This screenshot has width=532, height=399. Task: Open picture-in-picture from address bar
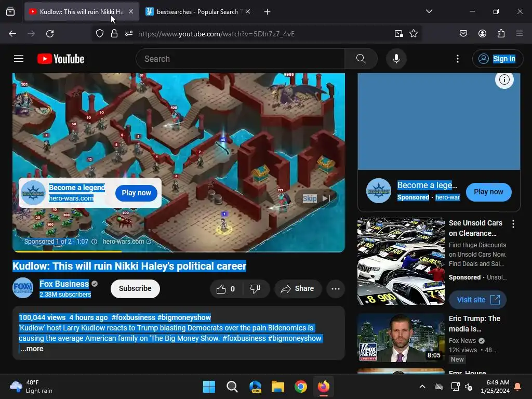point(399,34)
